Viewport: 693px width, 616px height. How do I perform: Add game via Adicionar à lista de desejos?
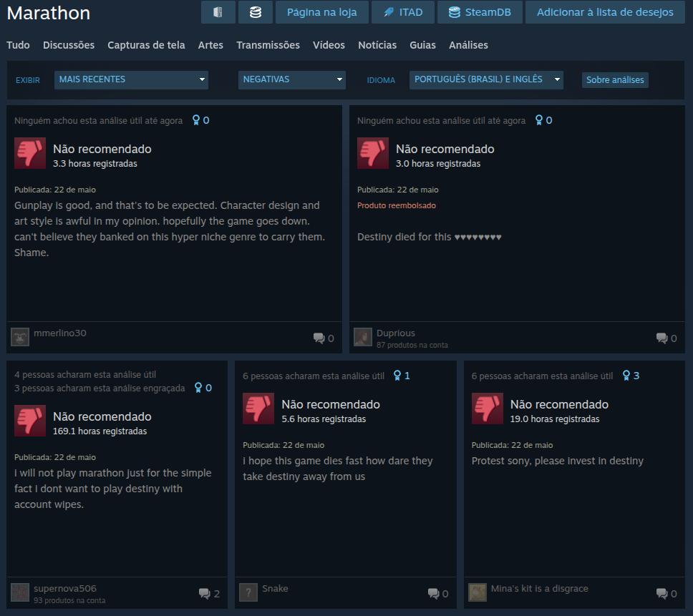point(605,12)
